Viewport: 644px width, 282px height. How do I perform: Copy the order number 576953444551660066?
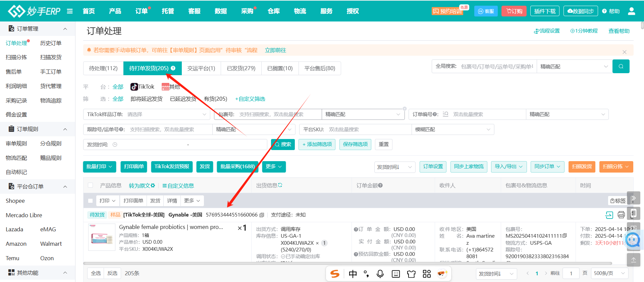coord(262,215)
